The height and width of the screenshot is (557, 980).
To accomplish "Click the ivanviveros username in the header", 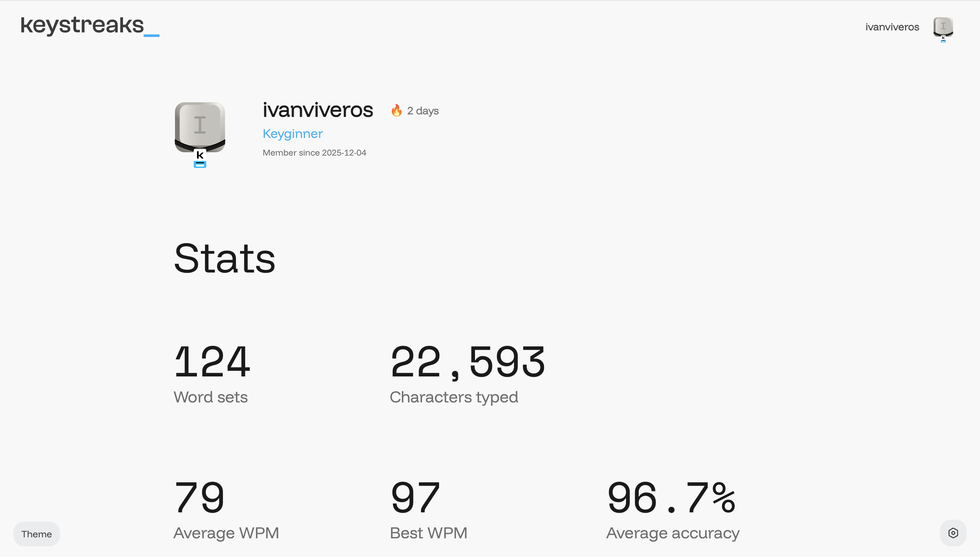I will pos(892,27).
